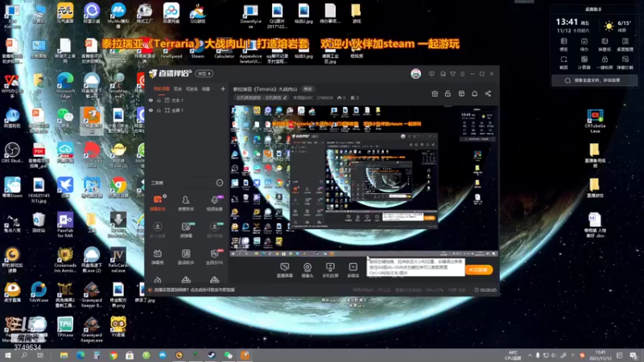Screen dimensions: 644x362
Task: Open the 视频连麦 tool
Action: (x=214, y=203)
